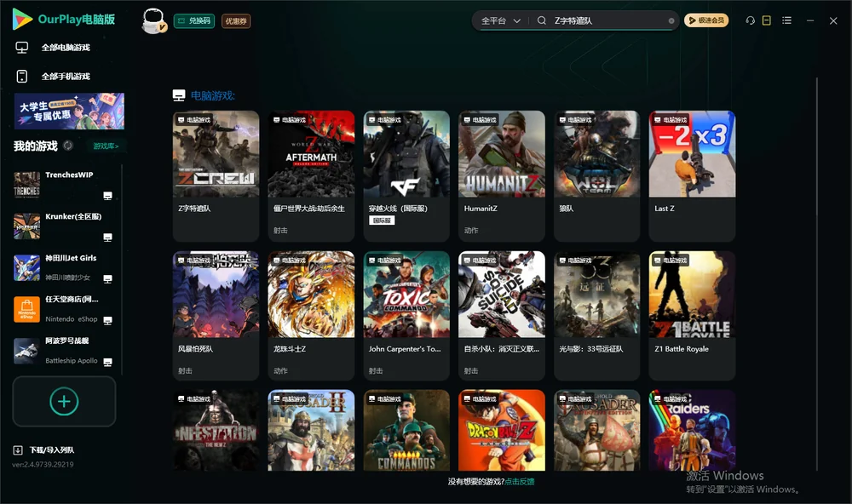Open the Nintendo eShop orange icon

[26, 310]
